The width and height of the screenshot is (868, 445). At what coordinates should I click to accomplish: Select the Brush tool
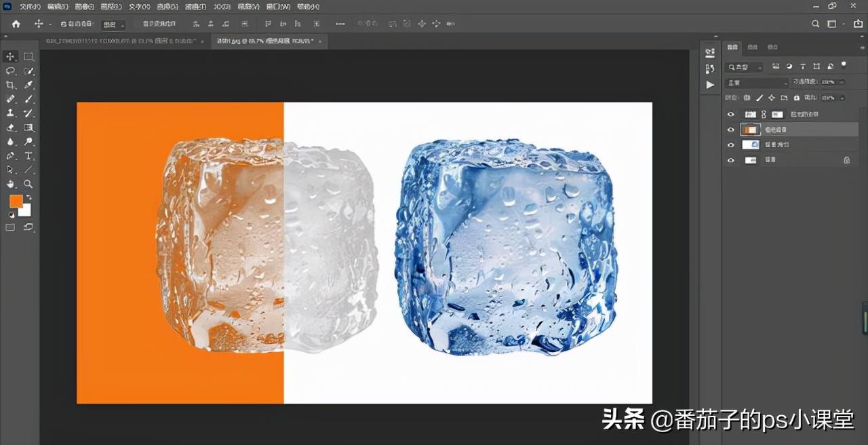(x=28, y=99)
